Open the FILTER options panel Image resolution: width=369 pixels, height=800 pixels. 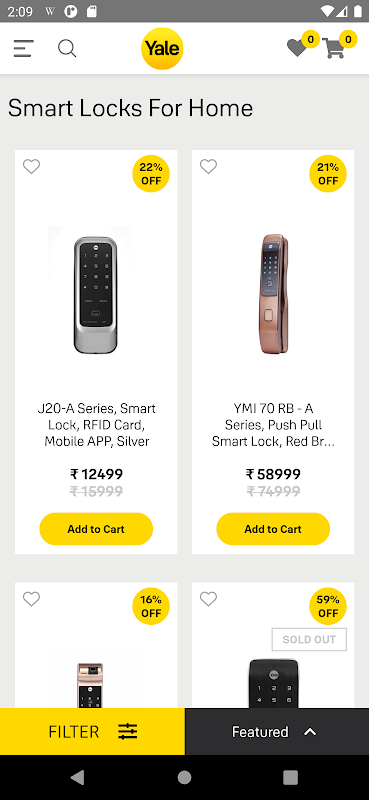(x=92, y=732)
